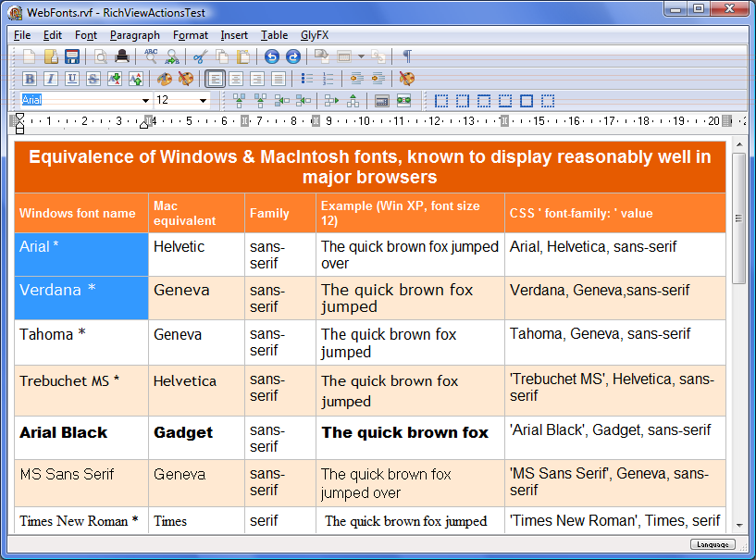756x560 pixels.
Task: Click the Cut scissors icon
Action: coord(201,56)
